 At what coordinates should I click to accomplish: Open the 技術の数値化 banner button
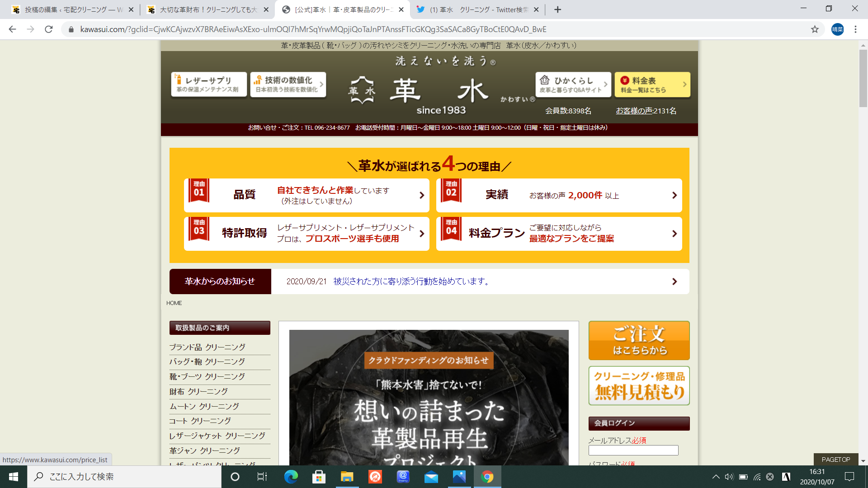(x=288, y=84)
